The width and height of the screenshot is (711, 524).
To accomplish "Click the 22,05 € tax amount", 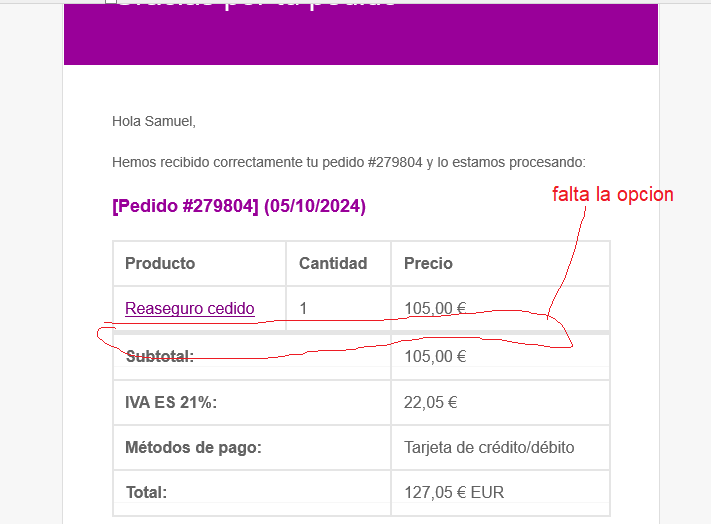I will [430, 402].
